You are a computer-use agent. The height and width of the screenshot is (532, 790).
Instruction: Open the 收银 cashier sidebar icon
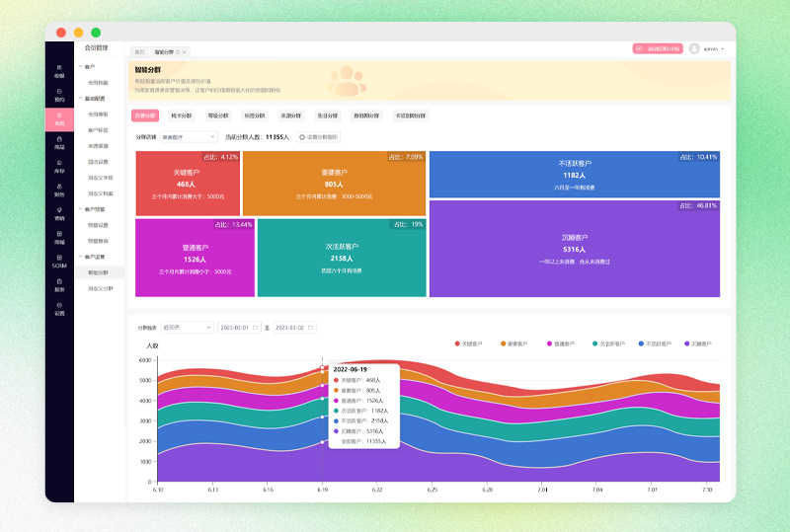(59, 70)
